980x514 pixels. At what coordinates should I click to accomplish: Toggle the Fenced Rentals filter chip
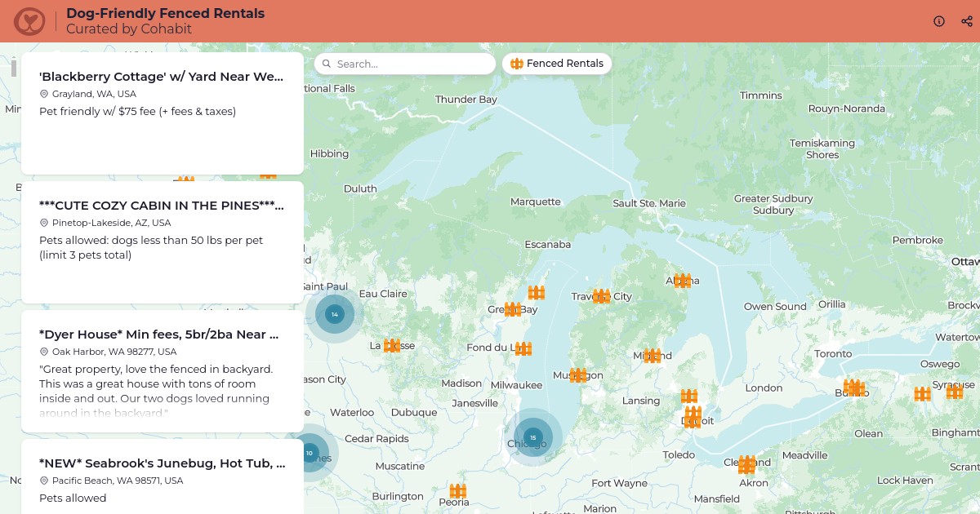(557, 64)
